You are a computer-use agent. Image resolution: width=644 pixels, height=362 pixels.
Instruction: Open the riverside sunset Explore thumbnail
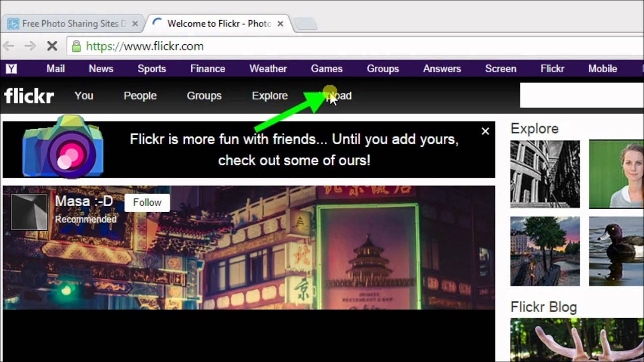click(x=545, y=251)
